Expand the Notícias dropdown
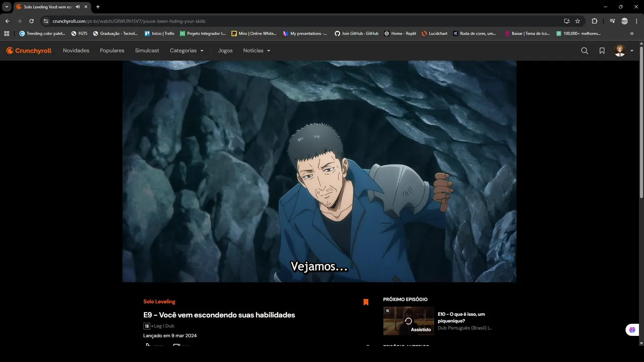644x362 pixels. pos(257,51)
